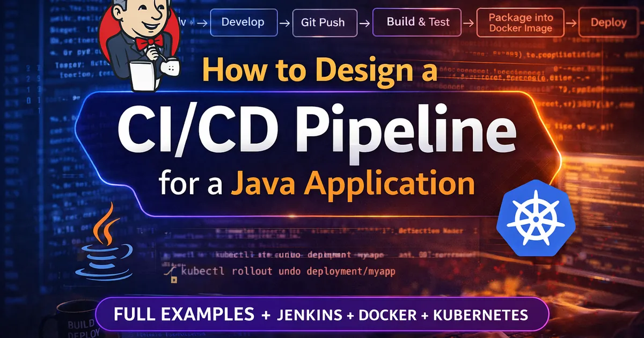Select the Package into Docker Image stage
The image size is (644, 338).
pyautogui.click(x=521, y=23)
